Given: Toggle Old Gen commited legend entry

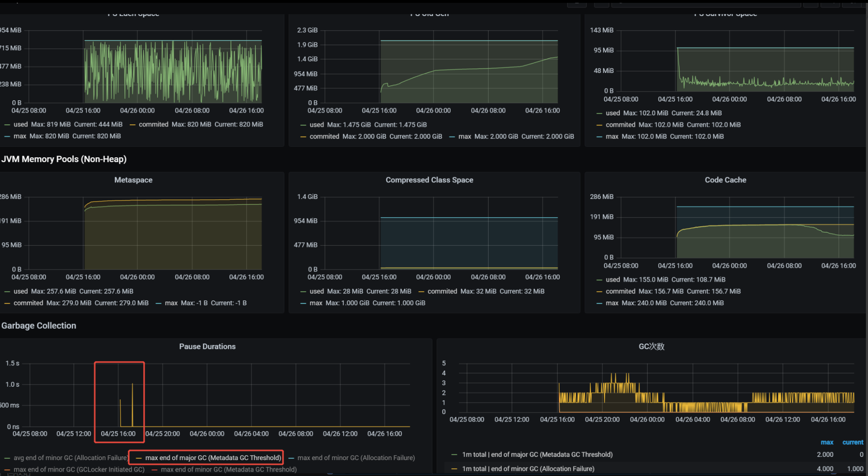Looking at the screenshot, I should pyautogui.click(x=324, y=137).
